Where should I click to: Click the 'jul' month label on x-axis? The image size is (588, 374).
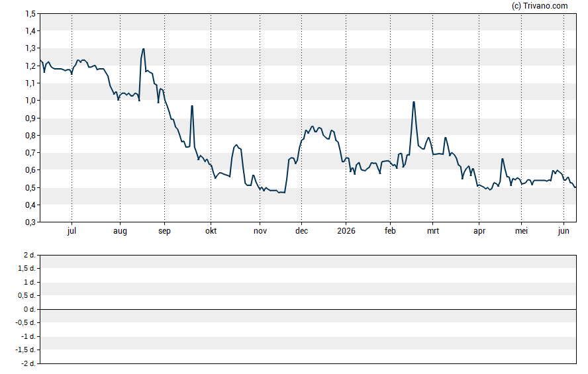pos(72,230)
